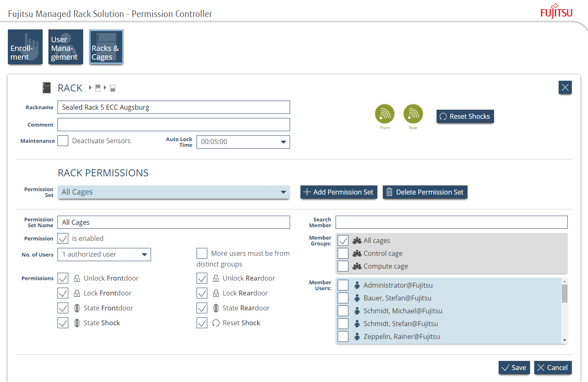
Task: Open the No. of Users dropdown
Action: (x=104, y=255)
